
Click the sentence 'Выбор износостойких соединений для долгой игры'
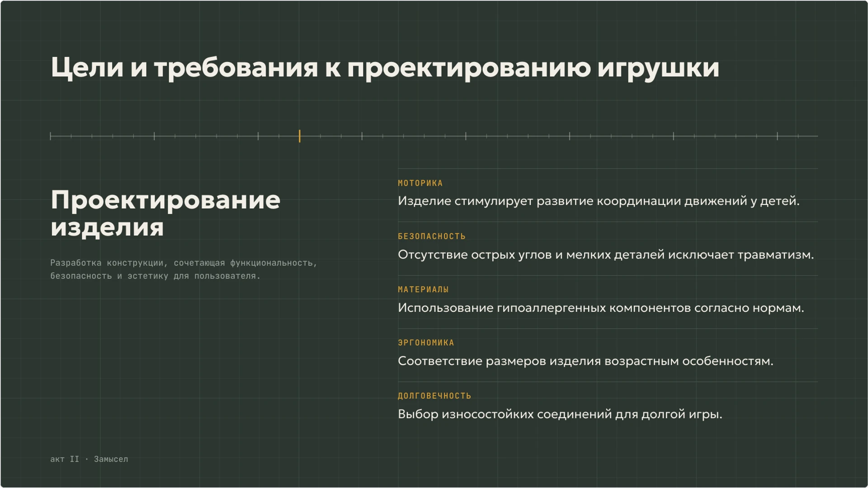click(560, 414)
